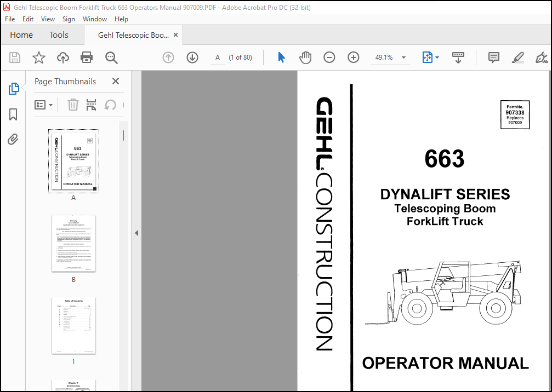Open the zoom level 49.1% dropdown
552x392 pixels.
pyautogui.click(x=403, y=57)
